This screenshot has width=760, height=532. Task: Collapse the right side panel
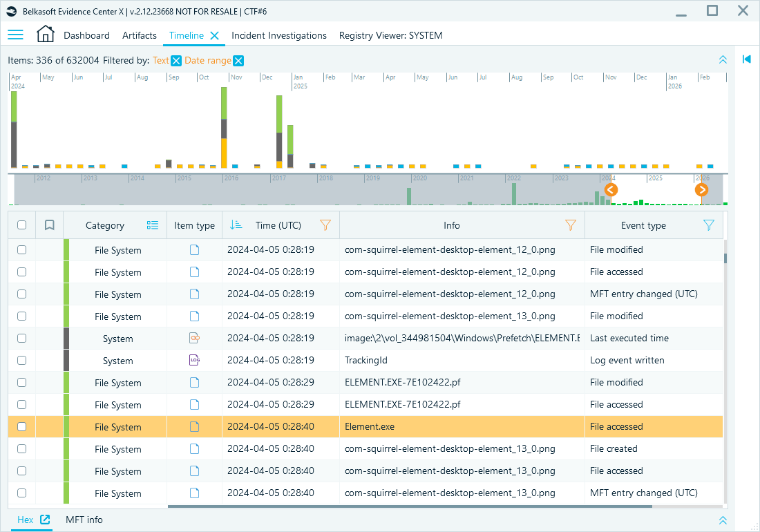coord(746,59)
